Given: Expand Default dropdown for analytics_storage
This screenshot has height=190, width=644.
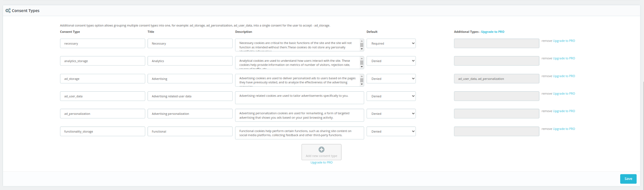Looking at the screenshot, I should [x=391, y=61].
